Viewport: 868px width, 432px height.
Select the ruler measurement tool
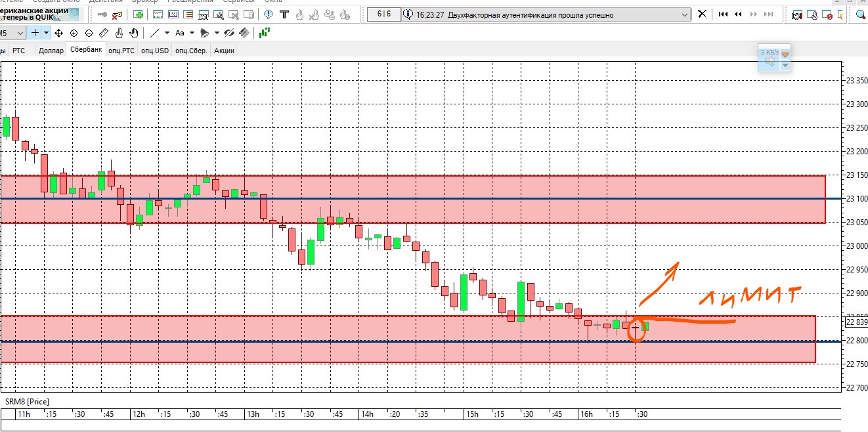[x=104, y=33]
